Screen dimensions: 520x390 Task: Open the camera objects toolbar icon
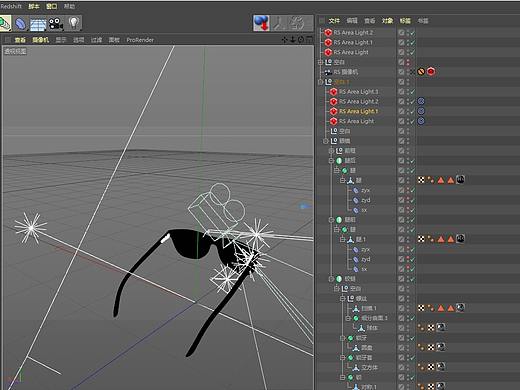[56, 24]
